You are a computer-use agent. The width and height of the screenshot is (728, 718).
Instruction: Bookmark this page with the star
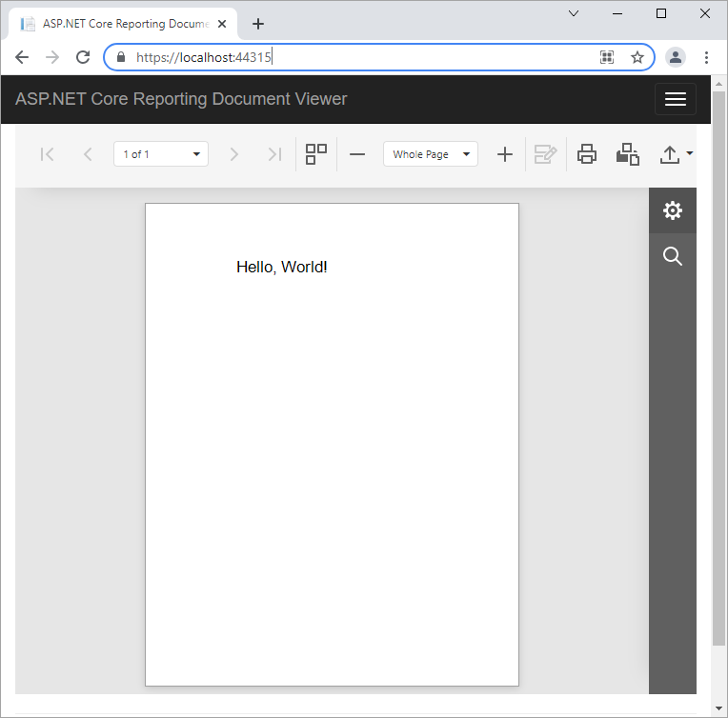tap(637, 57)
